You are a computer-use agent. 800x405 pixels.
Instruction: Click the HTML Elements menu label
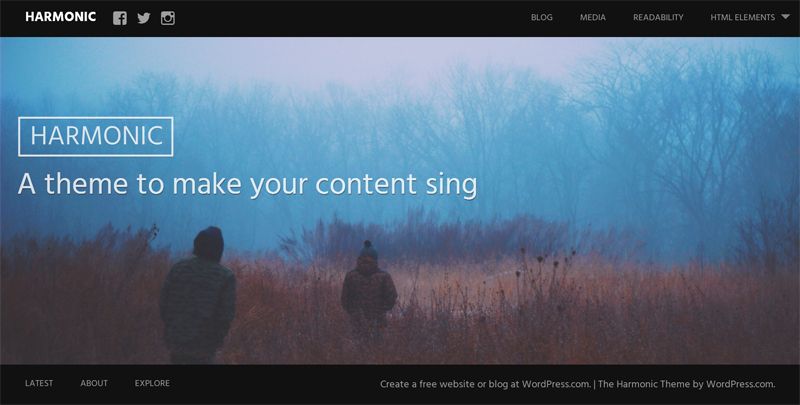(x=742, y=17)
